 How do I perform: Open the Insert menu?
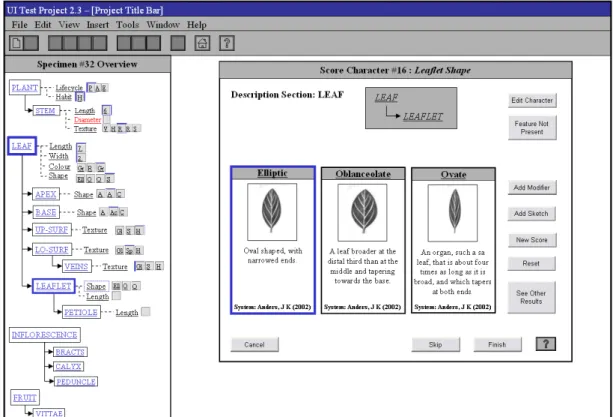(x=98, y=25)
